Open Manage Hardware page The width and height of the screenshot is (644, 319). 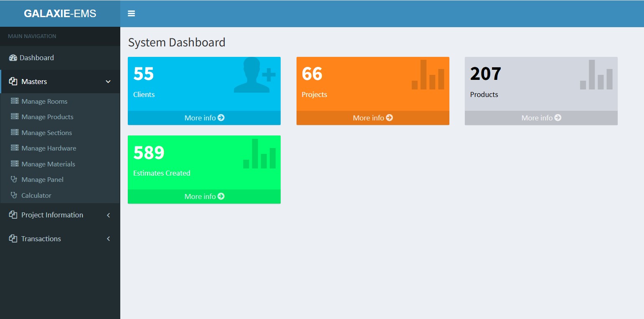(x=48, y=148)
